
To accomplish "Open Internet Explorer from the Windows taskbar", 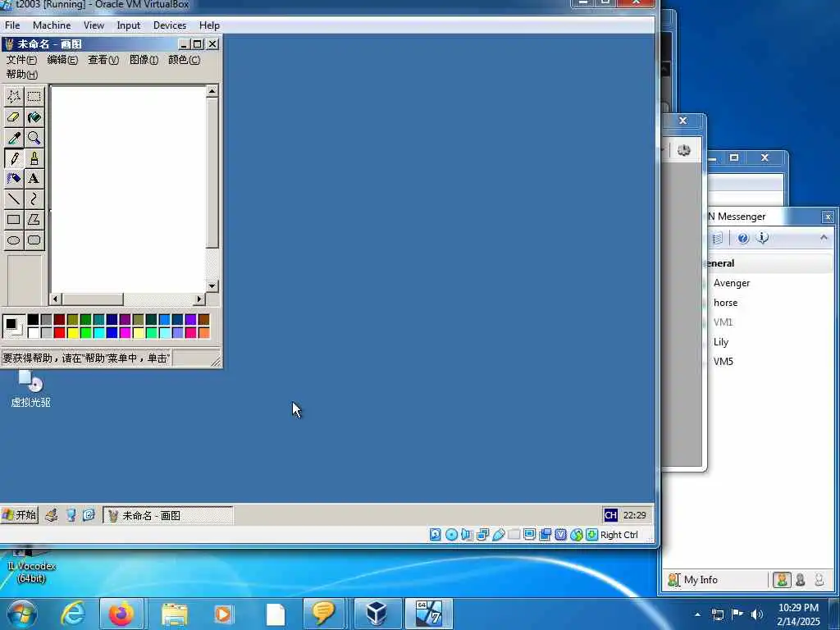I will [72, 614].
